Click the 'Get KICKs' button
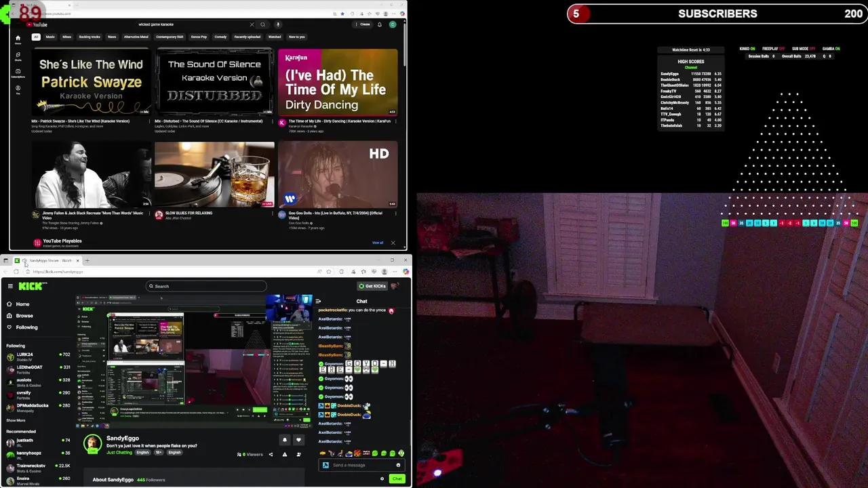The height and width of the screenshot is (488, 868). tap(372, 286)
